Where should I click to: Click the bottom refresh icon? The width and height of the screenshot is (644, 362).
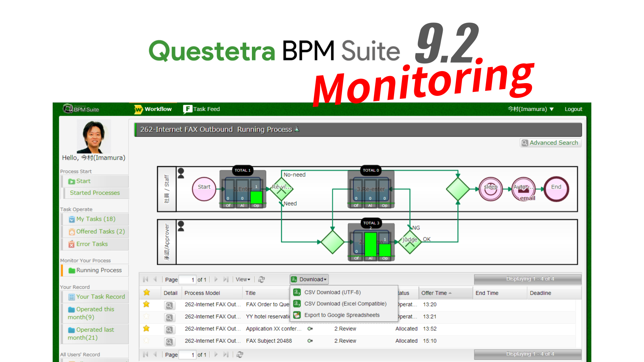(240, 355)
